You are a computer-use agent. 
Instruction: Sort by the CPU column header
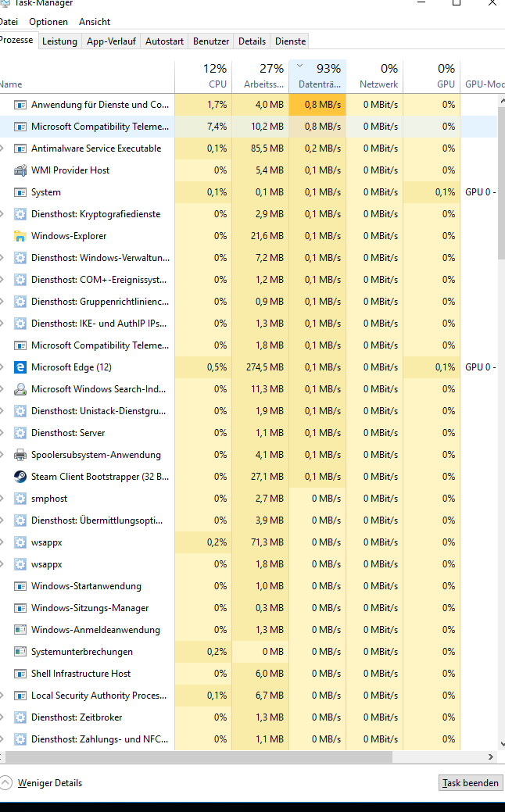point(203,76)
